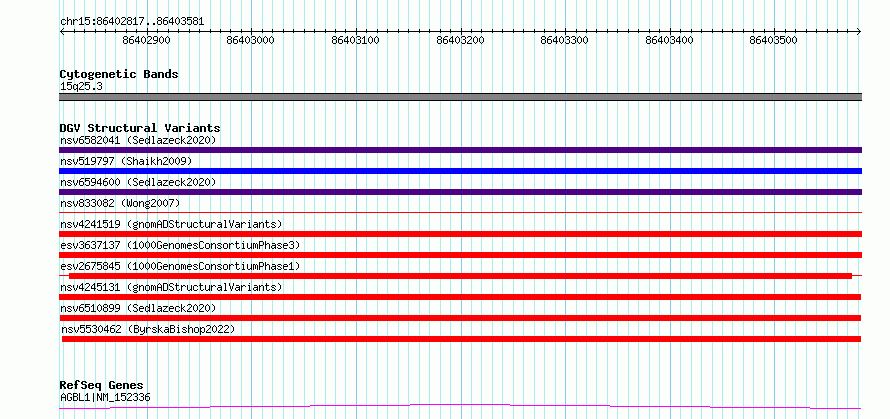The height and width of the screenshot is (419, 890).
Task: Select the thin red nsv833082 Wong2007 line
Action: [460, 212]
